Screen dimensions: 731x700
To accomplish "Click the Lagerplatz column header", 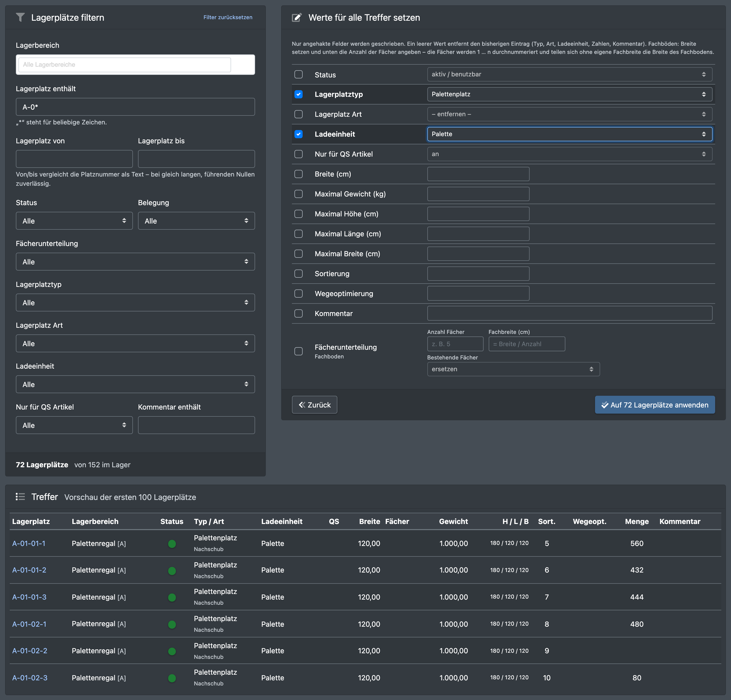I will click(x=31, y=521).
